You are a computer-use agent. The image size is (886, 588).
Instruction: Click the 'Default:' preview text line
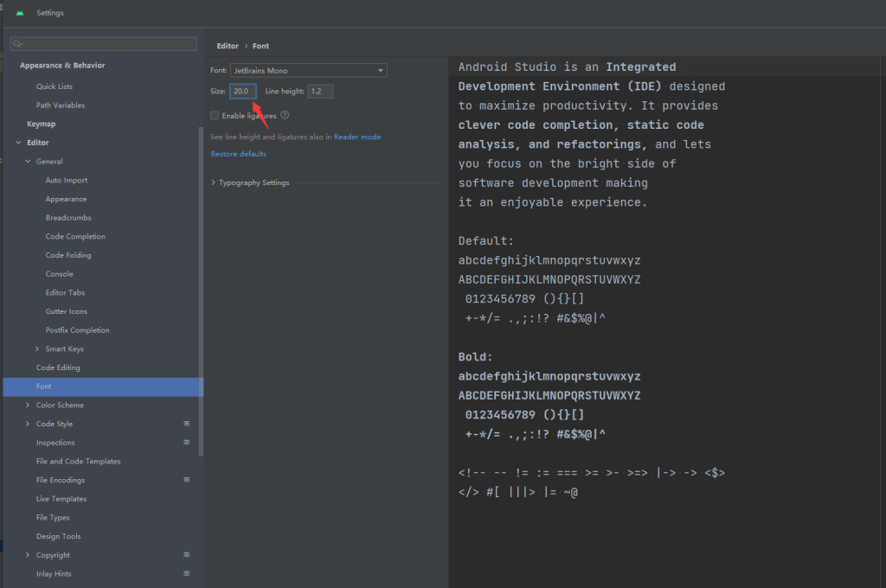click(x=486, y=240)
